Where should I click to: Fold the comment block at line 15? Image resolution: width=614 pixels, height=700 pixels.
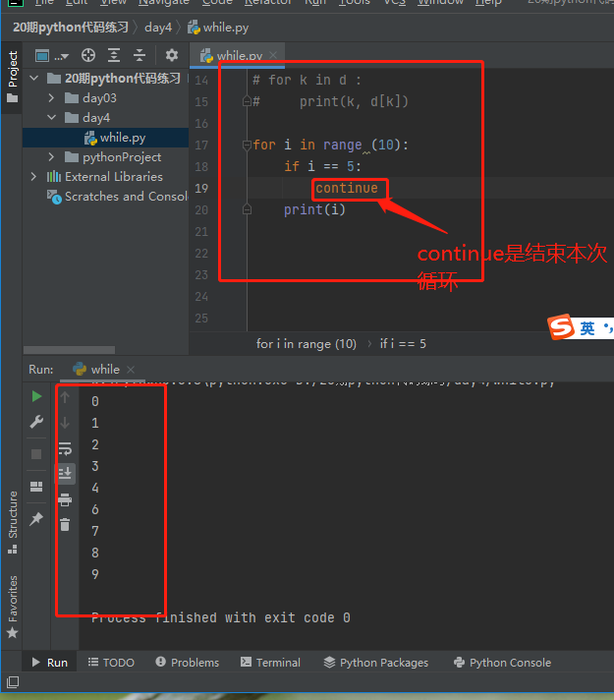(247, 102)
